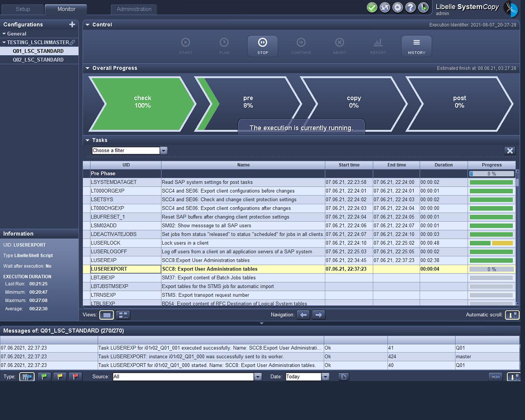This screenshot has width=525, height=420.
Task: Click the check 100% phase arrow
Action: tap(142, 104)
